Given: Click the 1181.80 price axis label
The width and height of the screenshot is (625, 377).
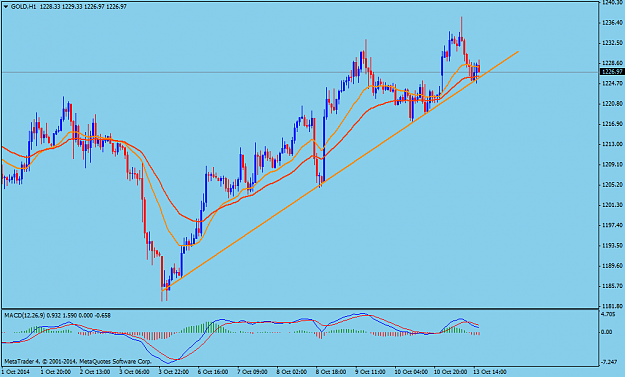Looking at the screenshot, I should (x=613, y=306).
